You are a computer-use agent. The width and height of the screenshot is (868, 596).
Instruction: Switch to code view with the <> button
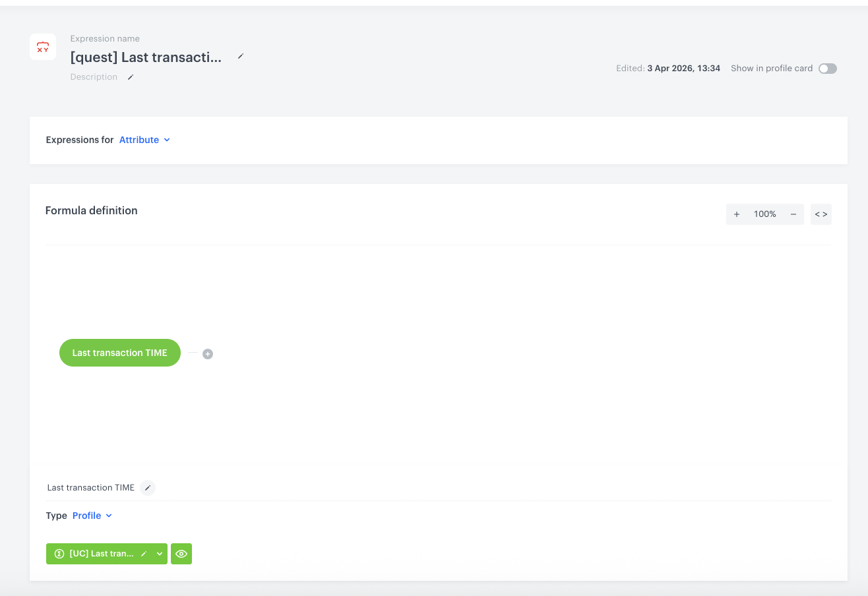point(821,214)
